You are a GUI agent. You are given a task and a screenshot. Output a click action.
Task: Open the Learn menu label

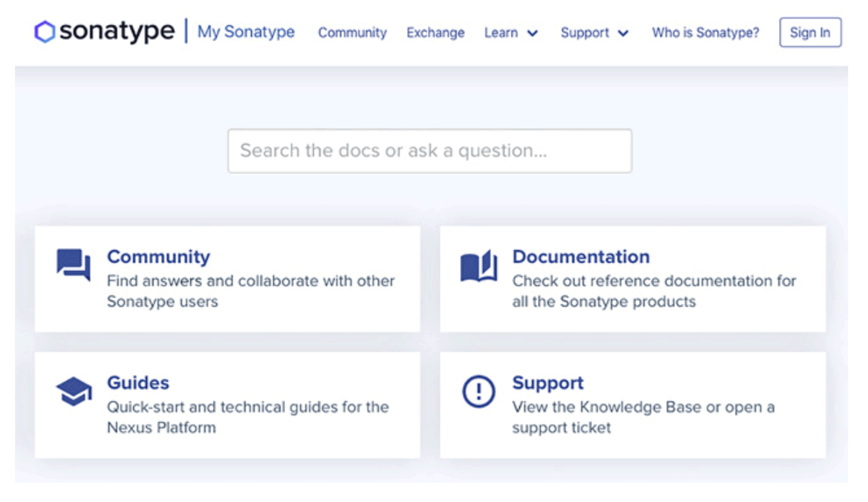pos(501,33)
